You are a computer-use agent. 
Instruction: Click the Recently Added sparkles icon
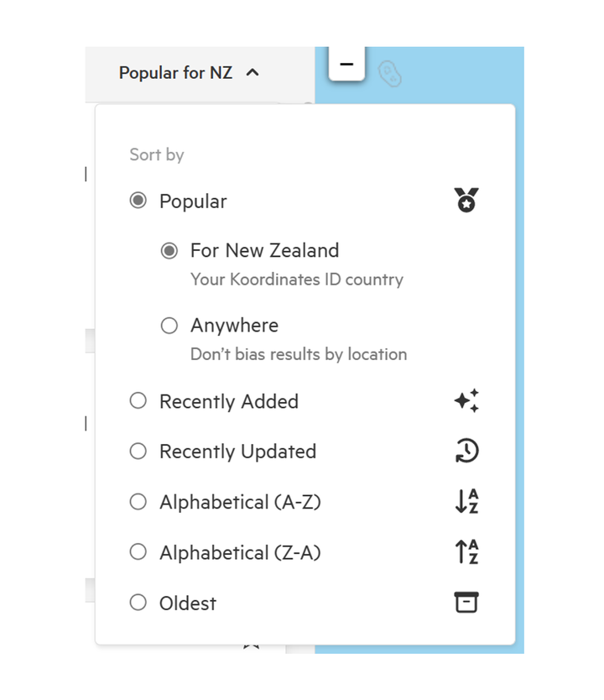click(466, 400)
